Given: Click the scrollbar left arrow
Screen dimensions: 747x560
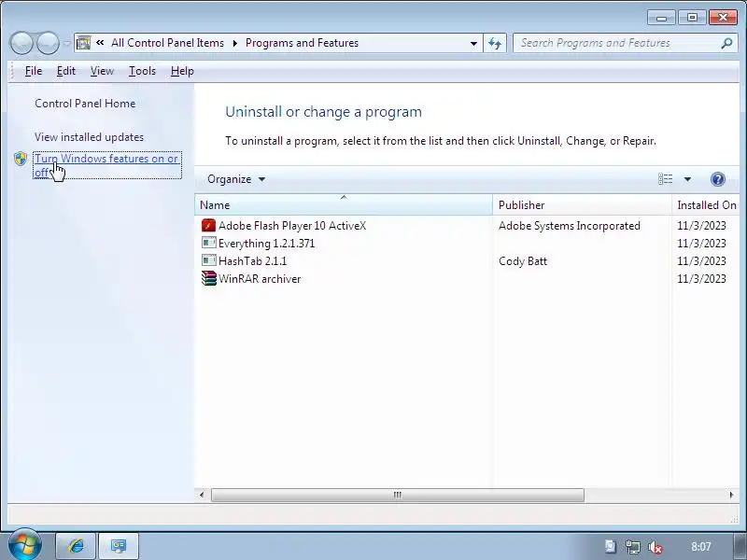Looking at the screenshot, I should pos(202,495).
